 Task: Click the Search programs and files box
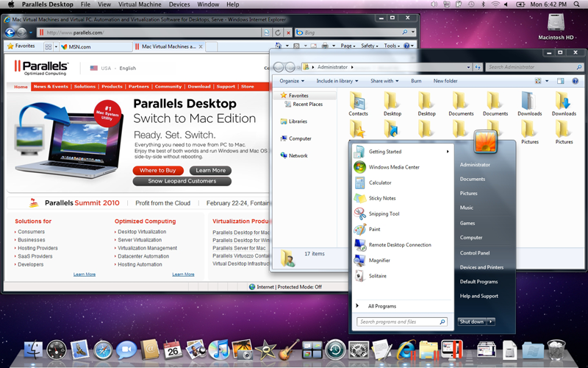pos(402,322)
